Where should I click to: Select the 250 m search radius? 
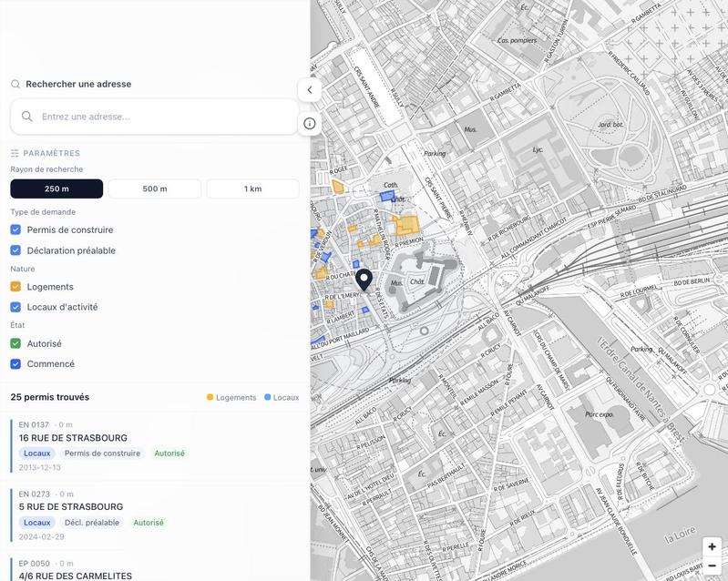point(56,189)
